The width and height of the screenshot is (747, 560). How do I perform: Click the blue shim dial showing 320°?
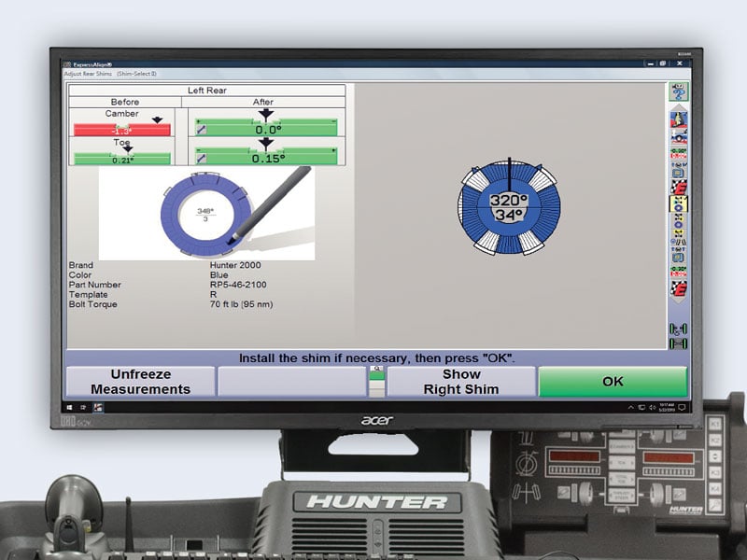(x=509, y=206)
